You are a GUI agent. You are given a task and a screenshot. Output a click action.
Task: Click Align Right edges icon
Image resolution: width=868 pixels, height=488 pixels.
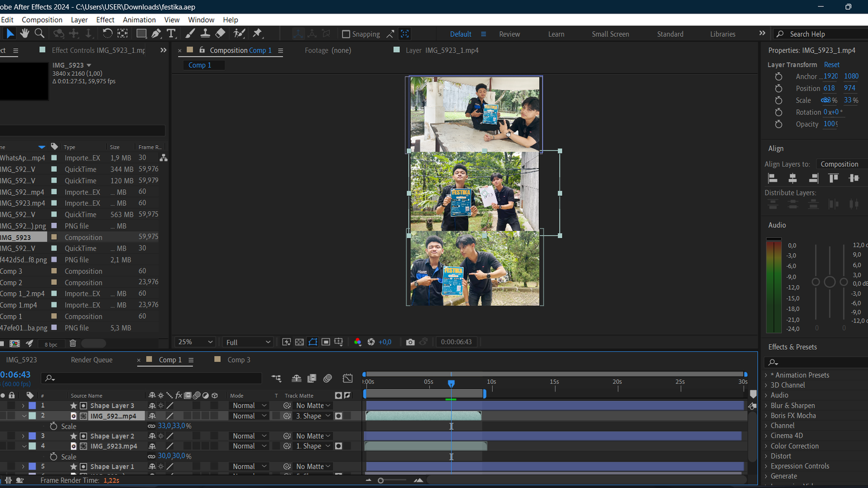(x=813, y=178)
